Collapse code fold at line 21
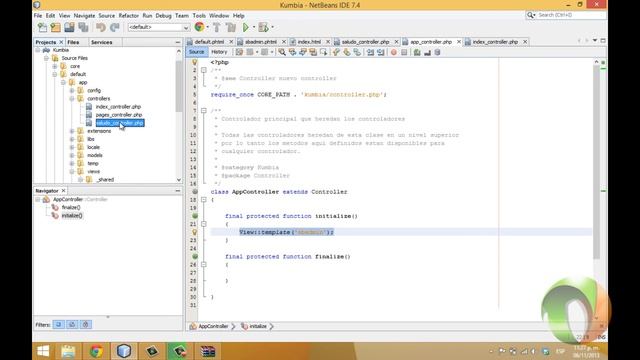Screen dimensions: 640x360 [x=204, y=224]
